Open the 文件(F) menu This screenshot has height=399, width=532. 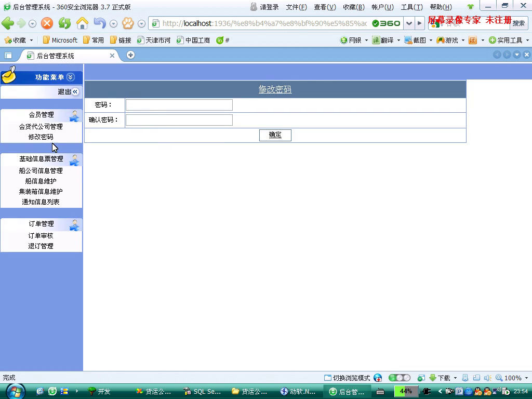tap(296, 7)
